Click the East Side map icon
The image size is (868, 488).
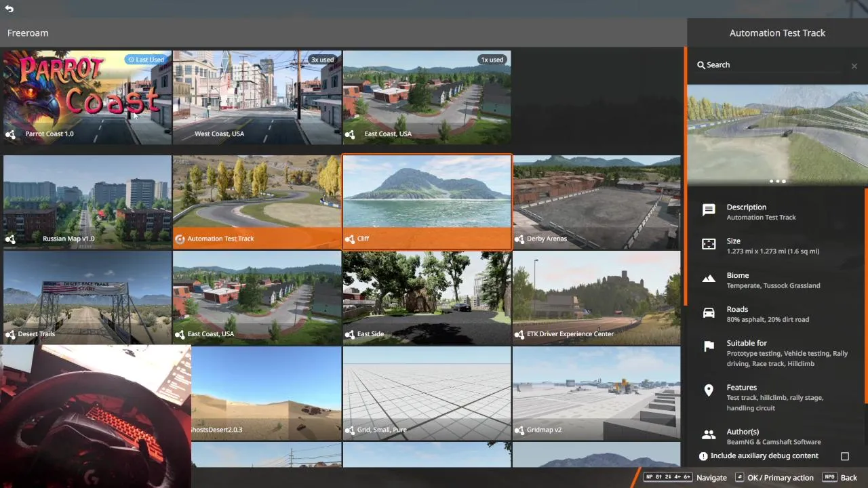350,334
